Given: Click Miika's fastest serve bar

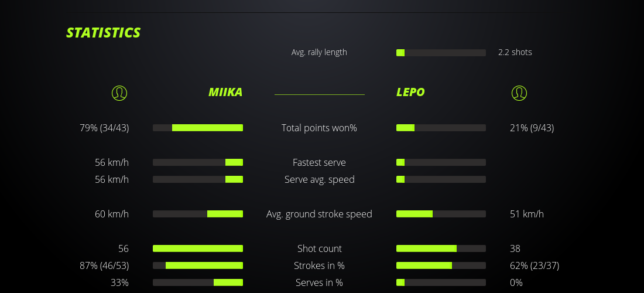Looking at the screenshot, I should point(198,162).
